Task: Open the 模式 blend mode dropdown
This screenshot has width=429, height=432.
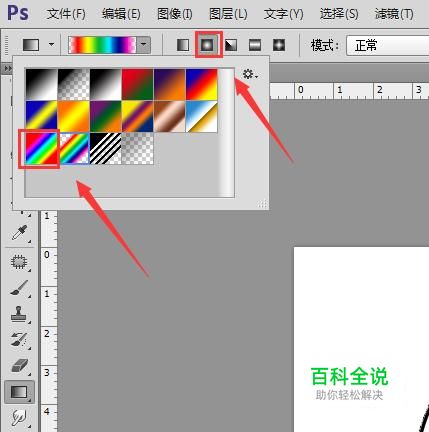Action: 387,45
